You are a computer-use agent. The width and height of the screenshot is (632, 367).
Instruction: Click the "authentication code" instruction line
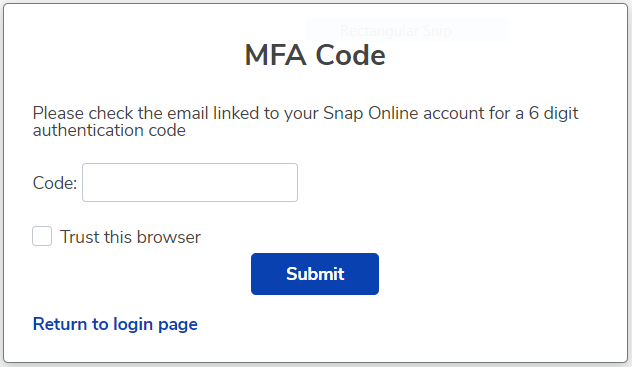coord(109,131)
